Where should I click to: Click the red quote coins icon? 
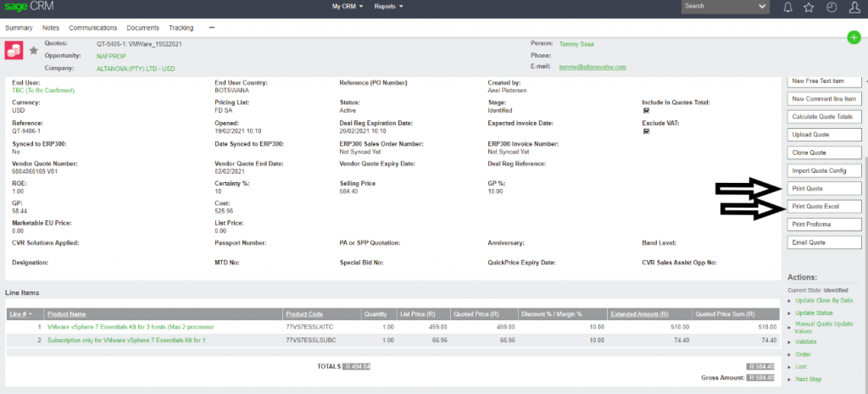pyautogui.click(x=14, y=51)
